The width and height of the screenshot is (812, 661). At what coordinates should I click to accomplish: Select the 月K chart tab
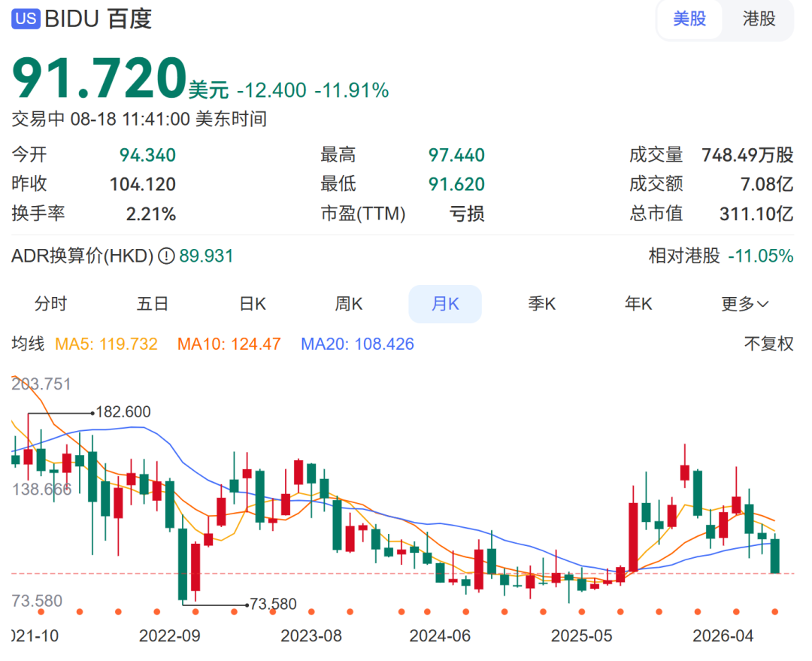coord(445,304)
